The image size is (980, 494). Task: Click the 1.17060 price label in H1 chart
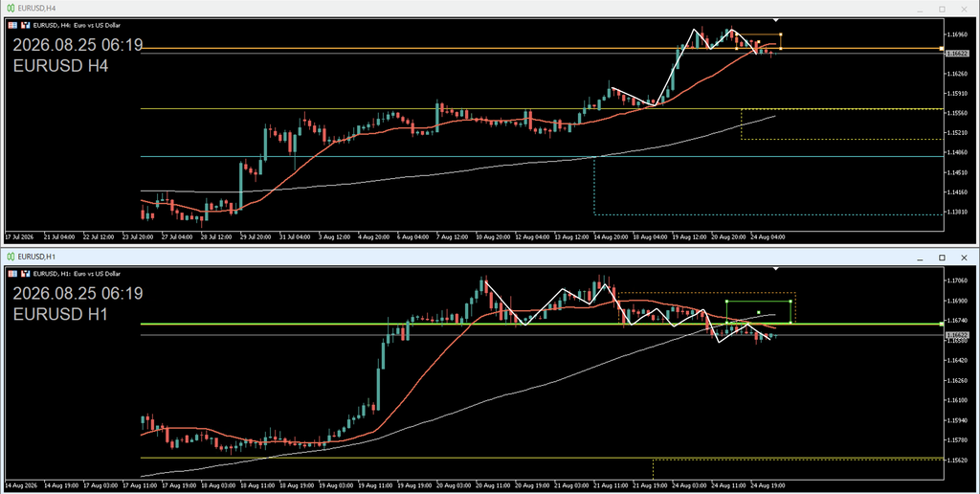[957, 281]
